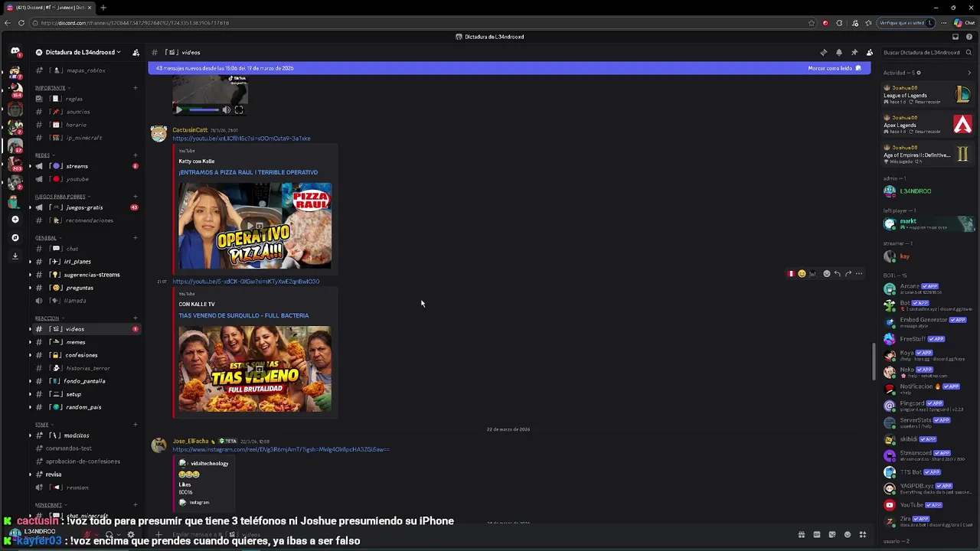Toggle the member list visibility icon
Image resolution: width=980 pixels, height=551 pixels.
tap(870, 52)
